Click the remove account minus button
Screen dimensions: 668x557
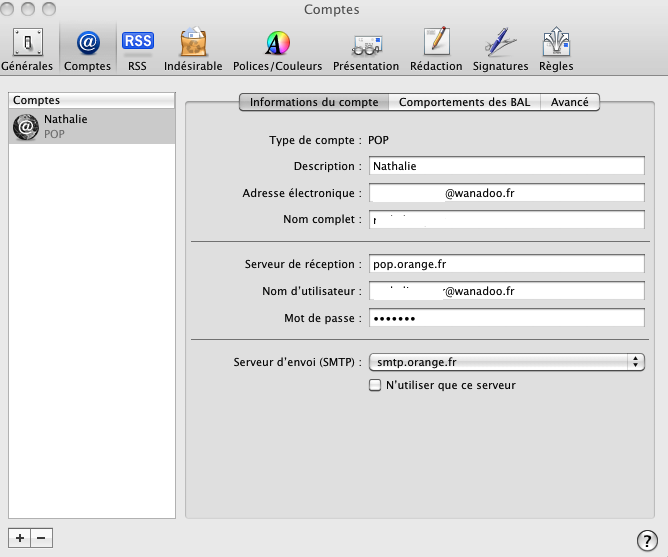click(41, 538)
